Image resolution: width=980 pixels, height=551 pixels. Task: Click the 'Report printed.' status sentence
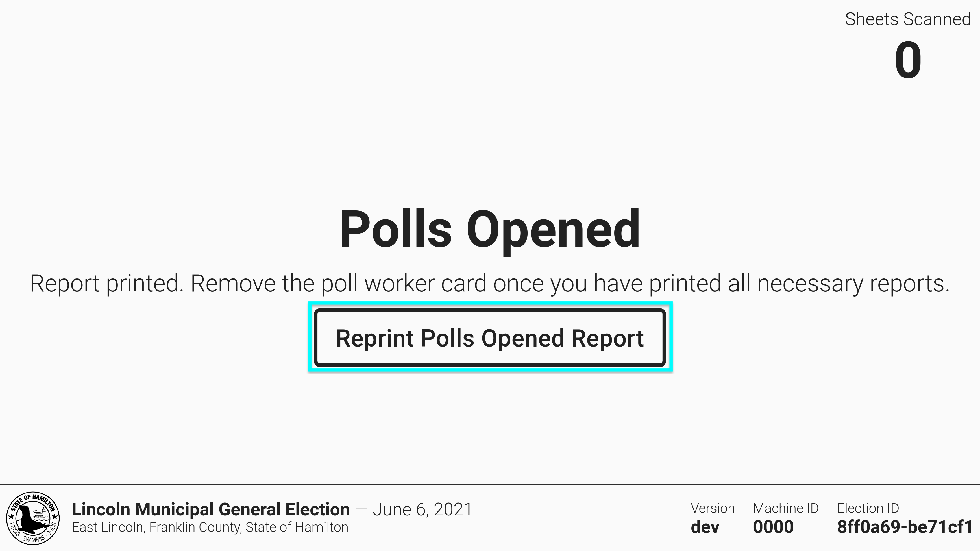coord(106,284)
